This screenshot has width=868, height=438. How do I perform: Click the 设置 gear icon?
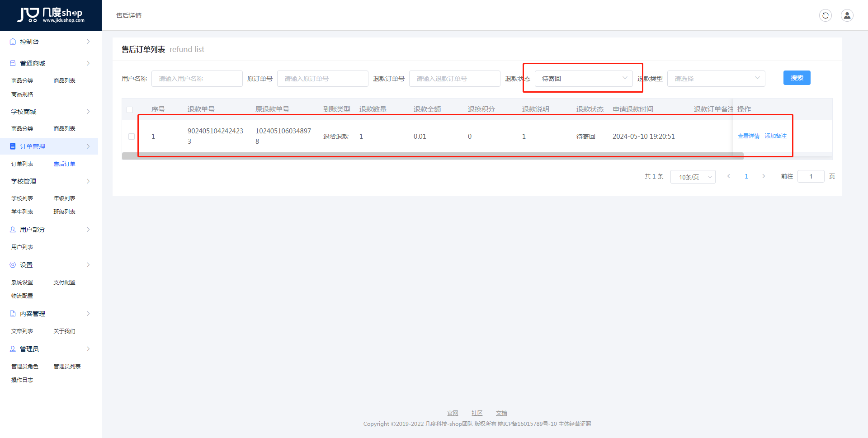point(13,265)
